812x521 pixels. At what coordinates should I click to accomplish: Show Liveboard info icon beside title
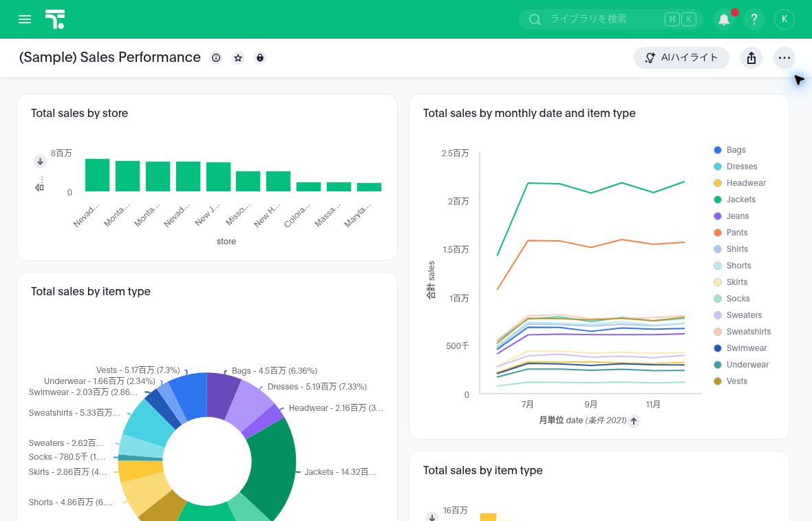click(x=216, y=58)
